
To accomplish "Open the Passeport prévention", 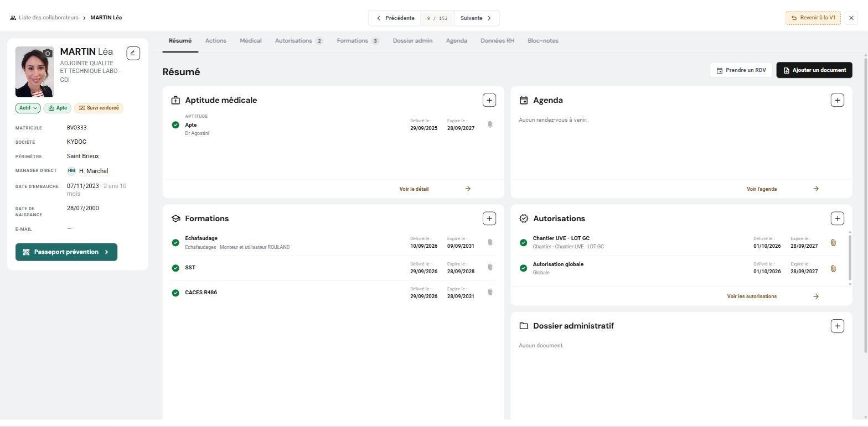I will [x=66, y=252].
